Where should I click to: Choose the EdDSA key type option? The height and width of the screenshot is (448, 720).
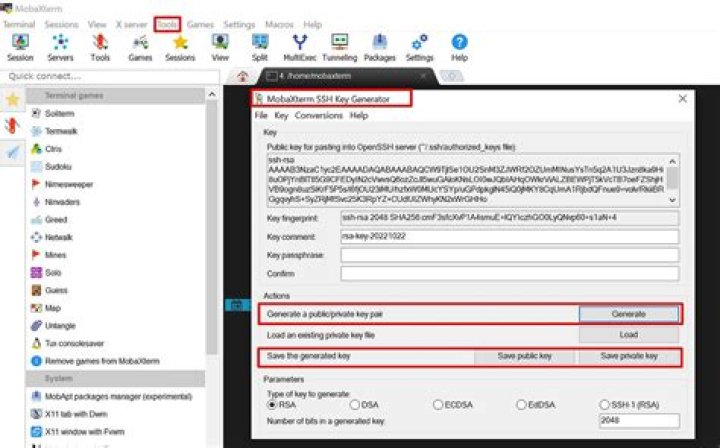[x=521, y=404]
